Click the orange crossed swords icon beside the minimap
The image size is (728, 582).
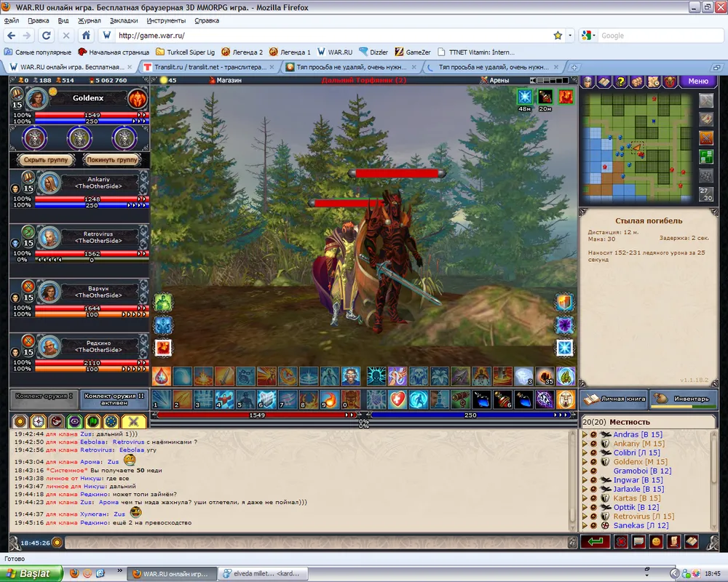[x=706, y=137]
